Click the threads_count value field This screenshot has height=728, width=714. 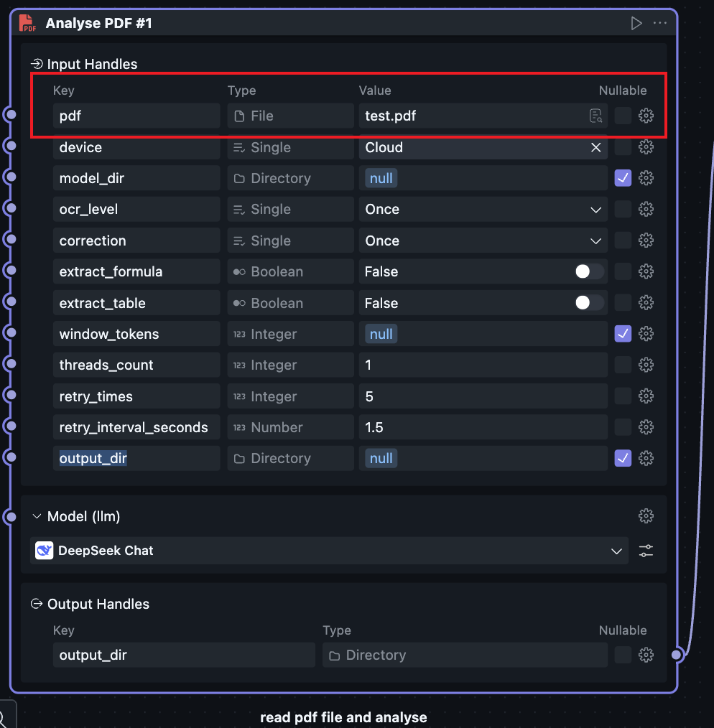[483, 365]
